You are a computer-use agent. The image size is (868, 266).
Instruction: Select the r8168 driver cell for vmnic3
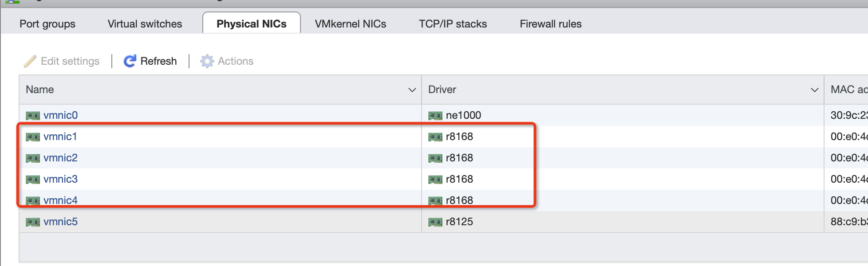click(x=459, y=179)
